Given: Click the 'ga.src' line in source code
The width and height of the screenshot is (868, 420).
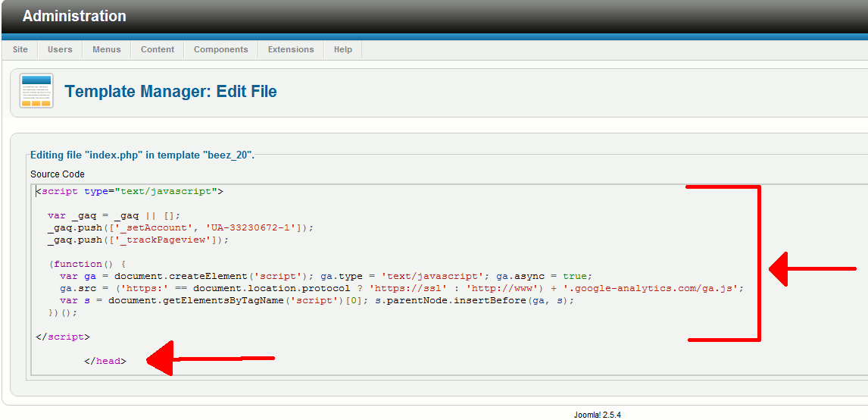Looking at the screenshot, I should (401, 289).
